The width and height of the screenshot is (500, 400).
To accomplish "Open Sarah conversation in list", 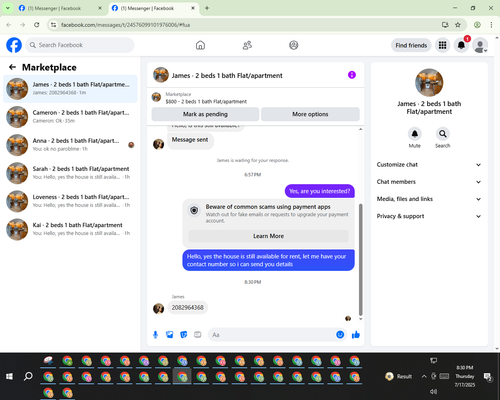I will pyautogui.click(x=70, y=173).
